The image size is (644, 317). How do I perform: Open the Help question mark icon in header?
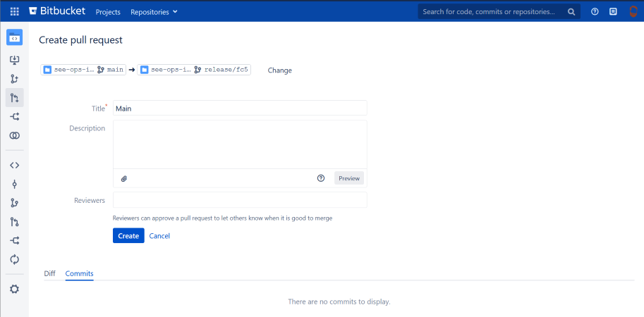click(x=595, y=11)
